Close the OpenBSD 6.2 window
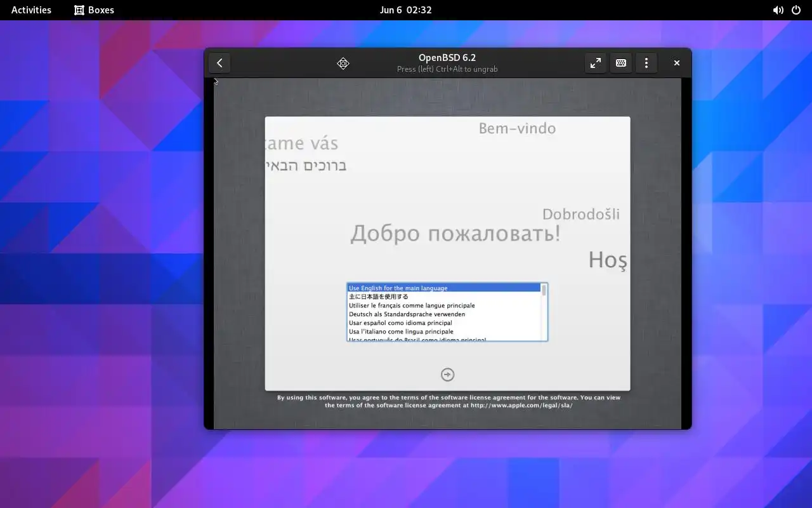812x508 pixels. [x=677, y=63]
